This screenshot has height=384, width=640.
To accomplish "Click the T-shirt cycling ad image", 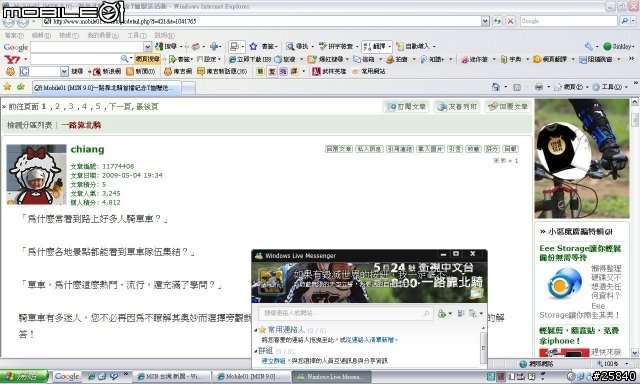I will [x=582, y=158].
